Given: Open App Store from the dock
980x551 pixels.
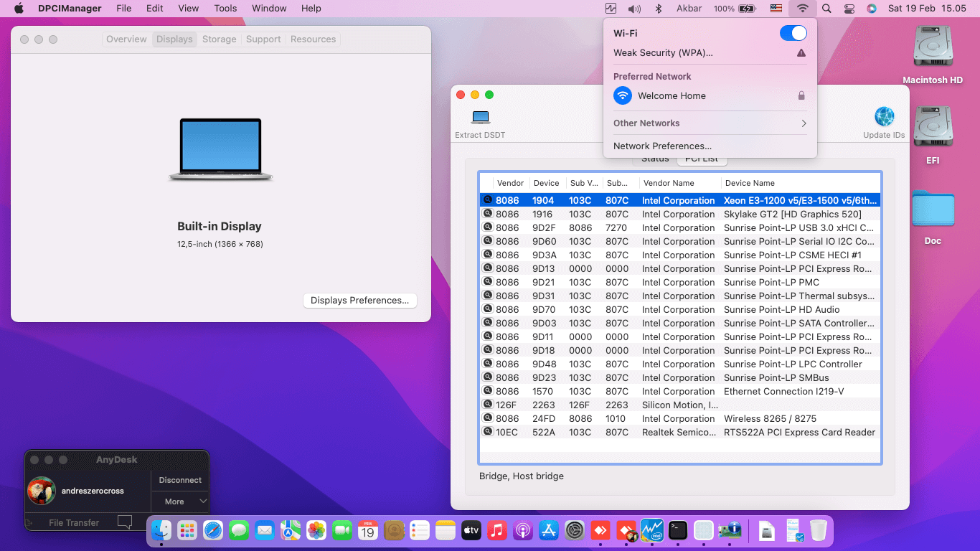Looking at the screenshot, I should pos(549,530).
